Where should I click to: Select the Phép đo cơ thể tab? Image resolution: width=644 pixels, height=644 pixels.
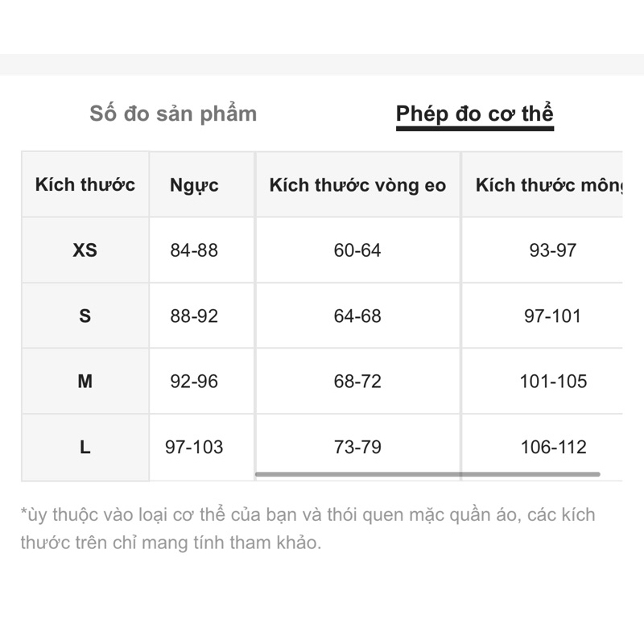point(474,114)
